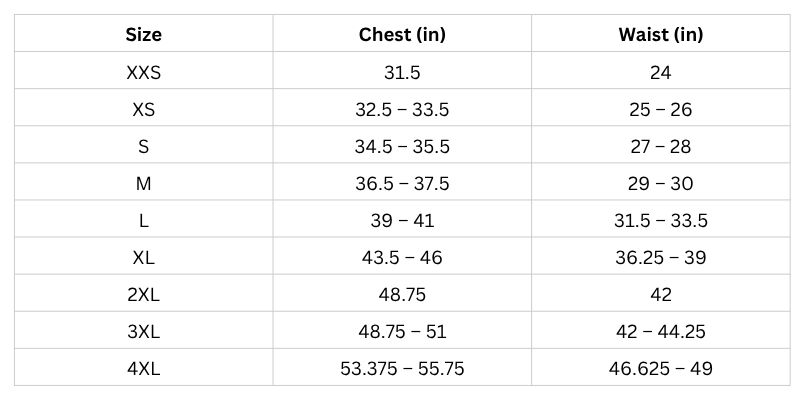Click chest range 53.375 – 55.75
The image size is (800, 400).
402,369
